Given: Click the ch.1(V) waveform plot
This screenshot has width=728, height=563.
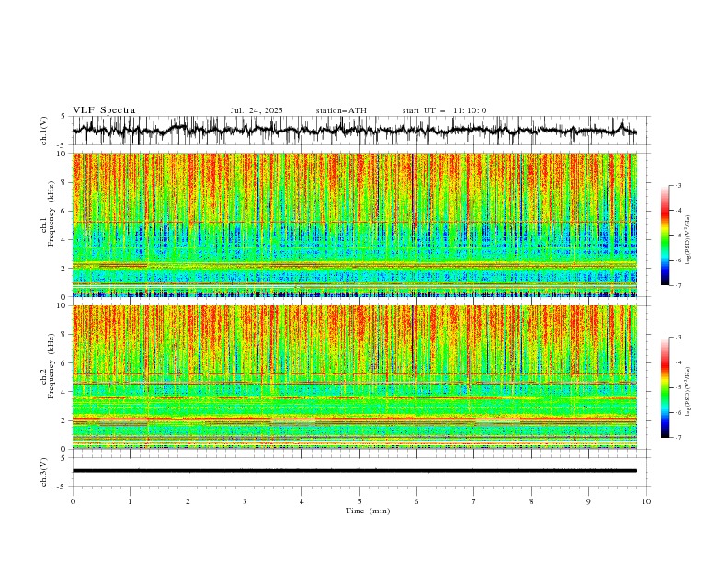Looking at the screenshot, I should point(360,131).
